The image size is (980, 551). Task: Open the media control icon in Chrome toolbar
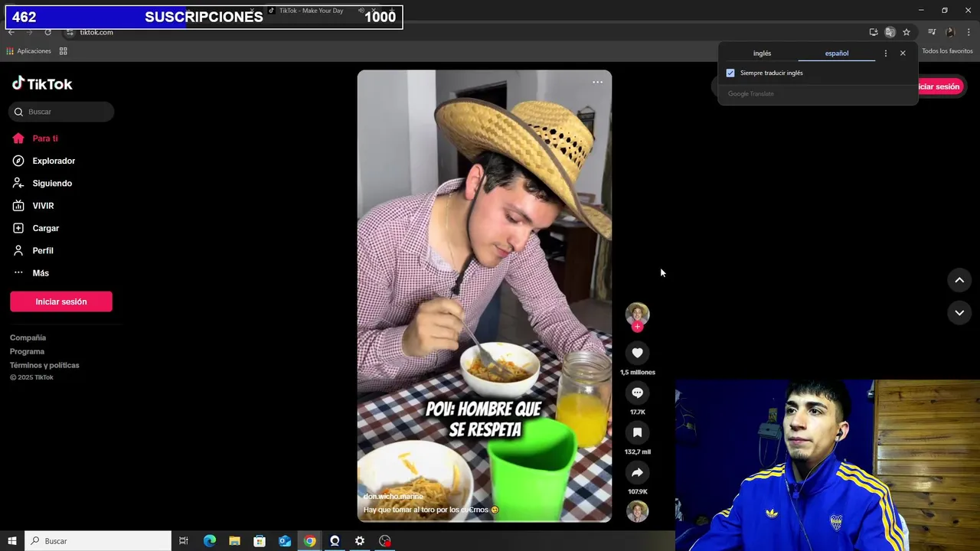pos(932,32)
